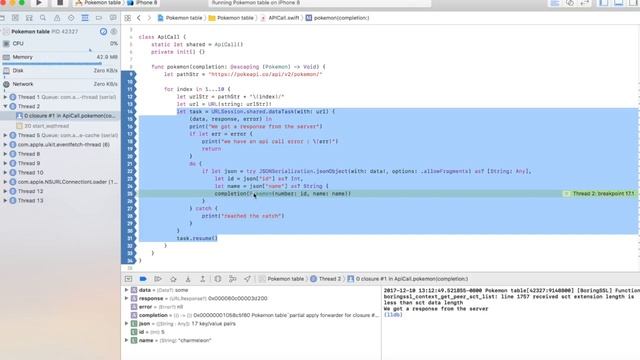Screen dimensions: 640x360
Task: Expand Thread 13 disclosure triangle
Action: tap(5, 201)
